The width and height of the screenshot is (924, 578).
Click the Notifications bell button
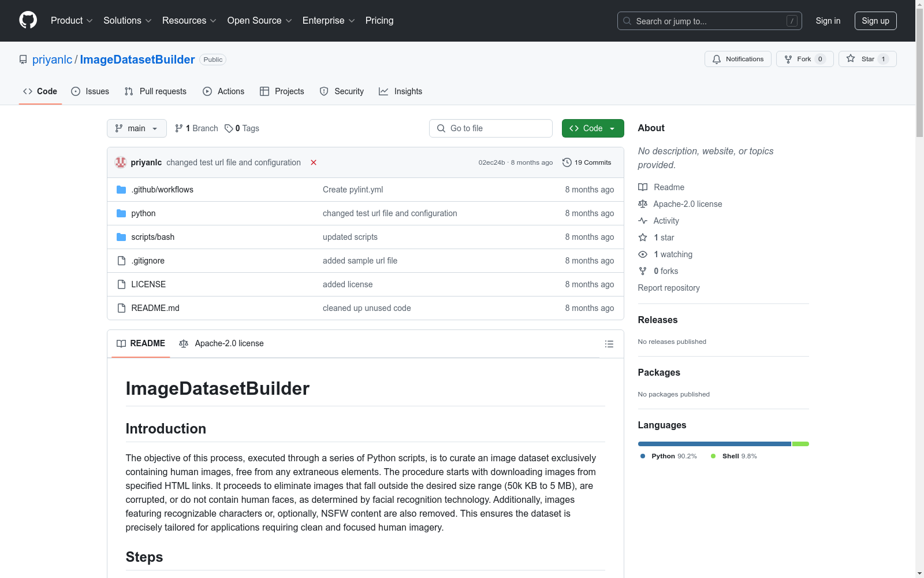coord(737,59)
